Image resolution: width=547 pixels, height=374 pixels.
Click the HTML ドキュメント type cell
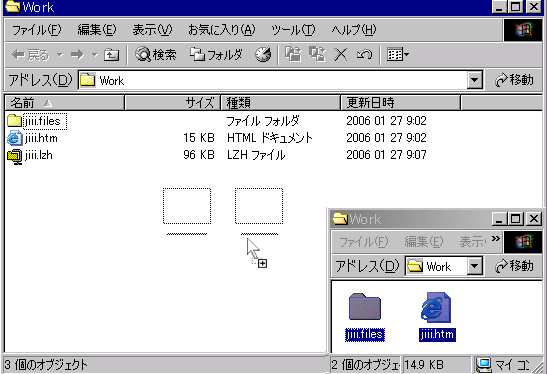point(270,138)
